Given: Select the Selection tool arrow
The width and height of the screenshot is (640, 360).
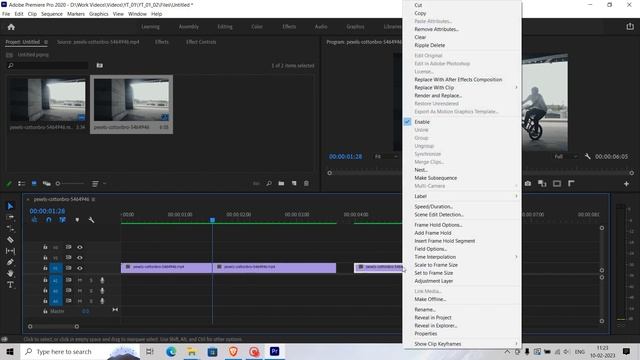Looking at the screenshot, I should coord(10,206).
